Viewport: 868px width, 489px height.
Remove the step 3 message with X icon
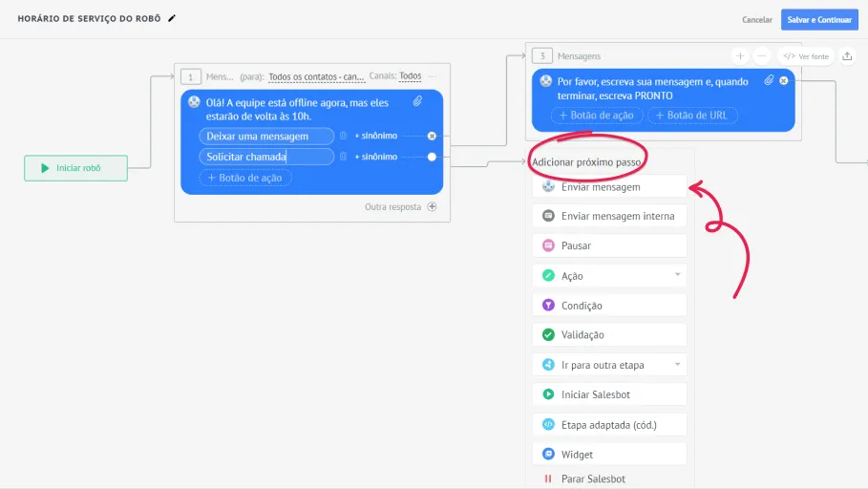[x=783, y=81]
